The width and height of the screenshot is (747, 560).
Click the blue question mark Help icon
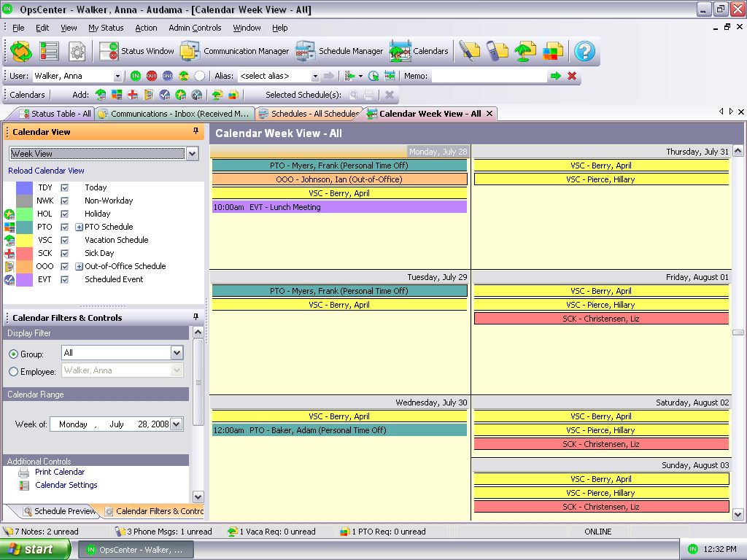584,51
